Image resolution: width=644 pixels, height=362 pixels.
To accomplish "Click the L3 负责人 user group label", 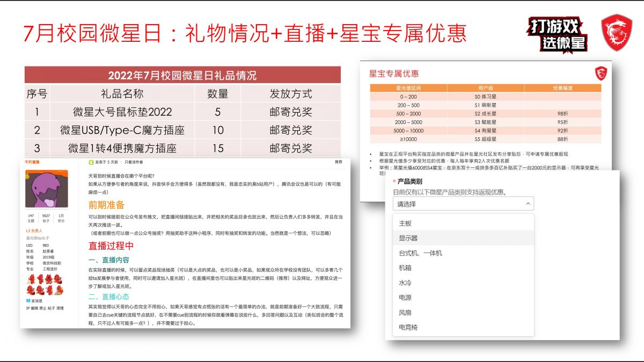I will tap(34, 231).
